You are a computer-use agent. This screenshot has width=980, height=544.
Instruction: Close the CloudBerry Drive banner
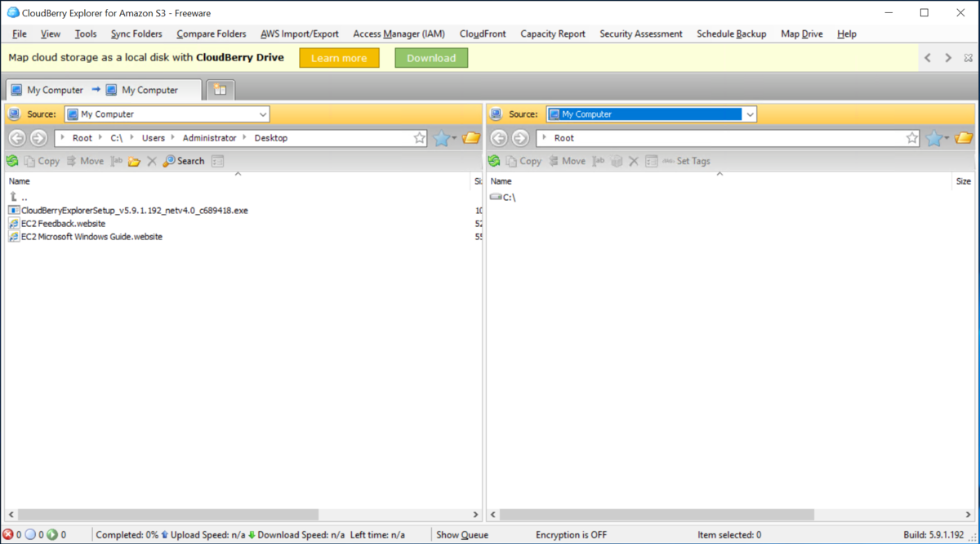(968, 58)
